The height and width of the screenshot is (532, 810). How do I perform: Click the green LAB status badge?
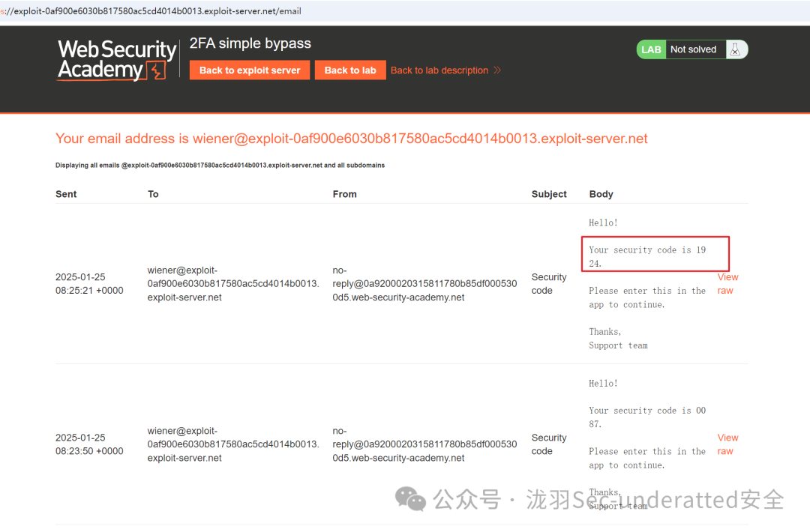651,49
